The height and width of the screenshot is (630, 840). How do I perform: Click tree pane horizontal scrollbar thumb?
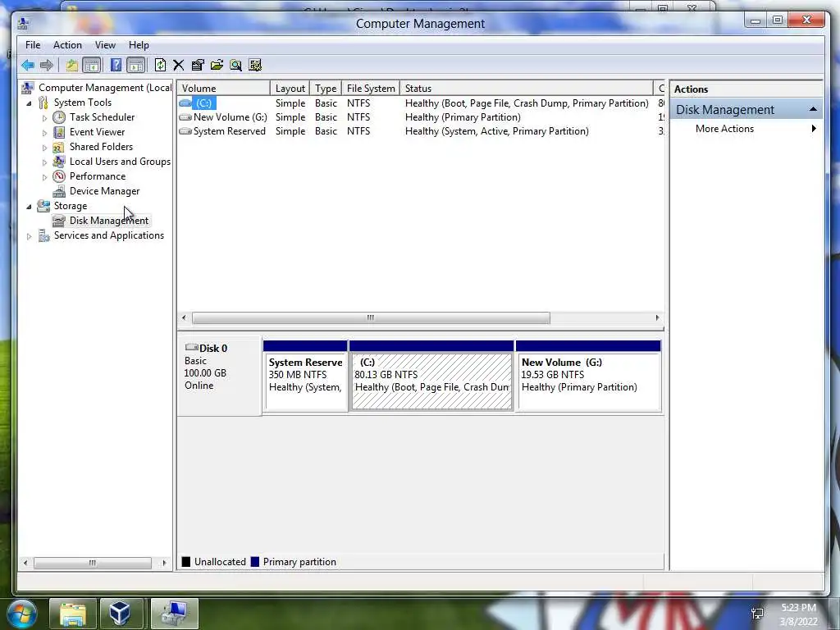pyautogui.click(x=92, y=563)
